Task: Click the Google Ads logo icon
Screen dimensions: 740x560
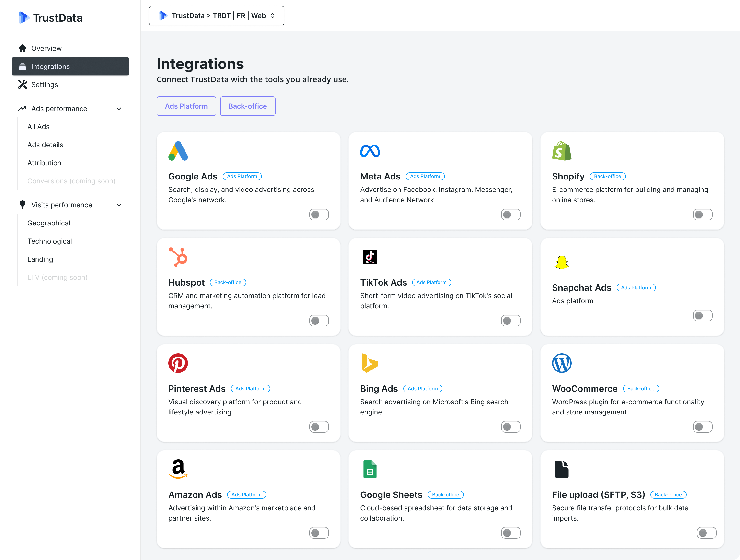Action: [178, 151]
